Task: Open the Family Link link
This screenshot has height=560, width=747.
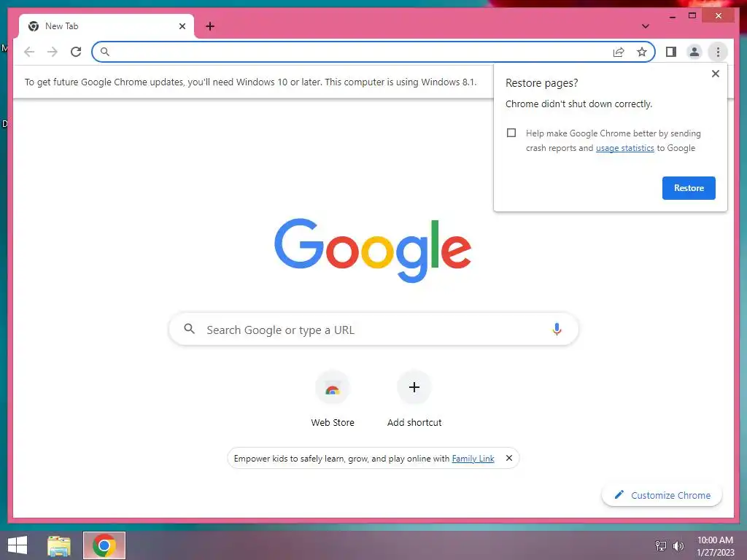Action: pyautogui.click(x=473, y=459)
